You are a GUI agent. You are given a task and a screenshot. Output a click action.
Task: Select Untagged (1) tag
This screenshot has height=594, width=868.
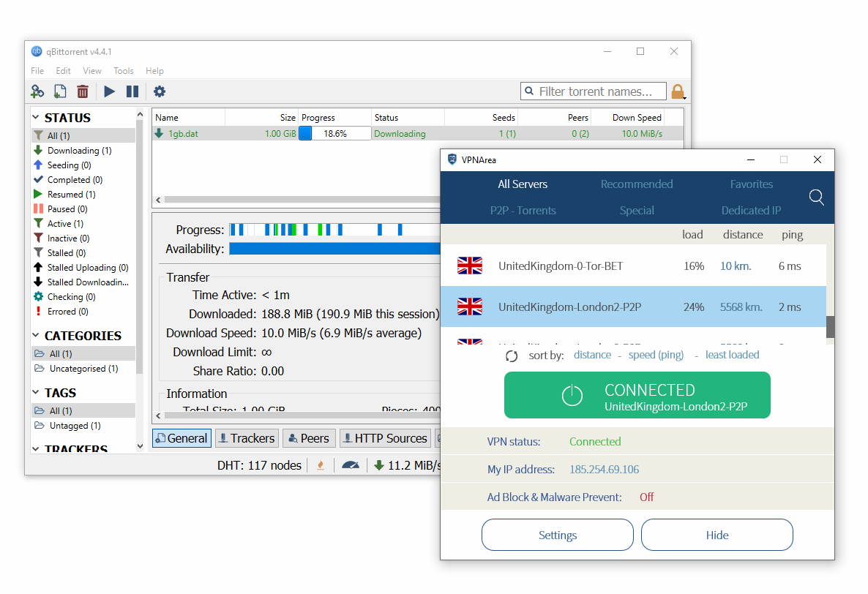[75, 425]
